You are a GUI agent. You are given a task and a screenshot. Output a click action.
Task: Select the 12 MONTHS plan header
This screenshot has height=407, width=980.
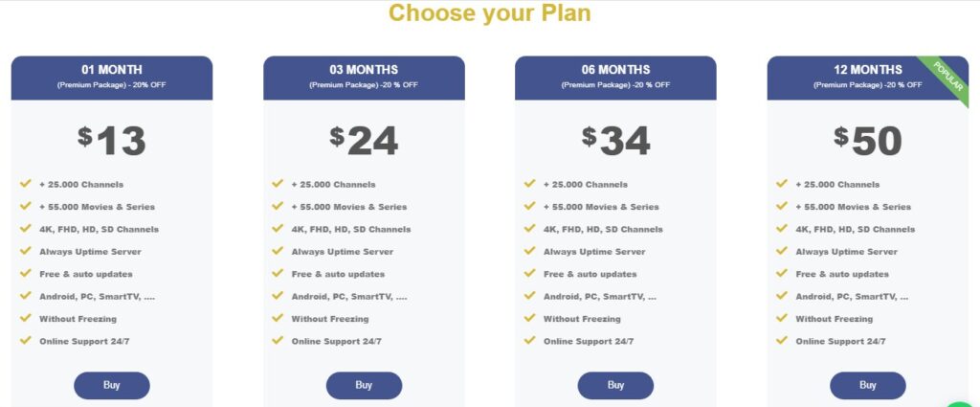867,78
